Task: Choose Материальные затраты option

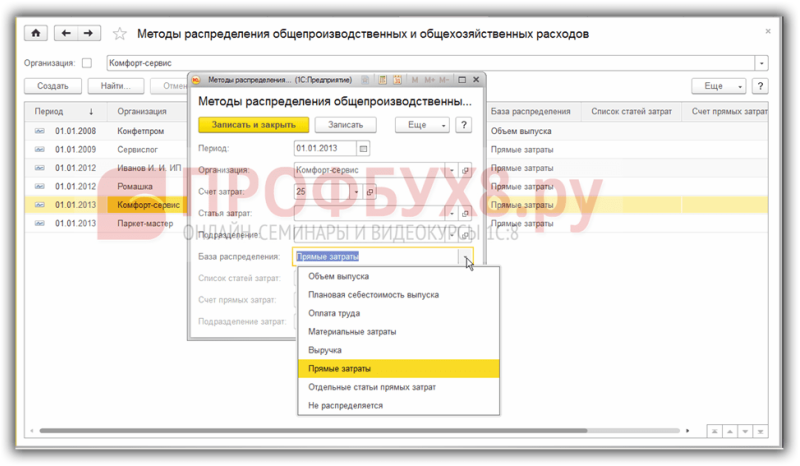Action: pyautogui.click(x=398, y=331)
